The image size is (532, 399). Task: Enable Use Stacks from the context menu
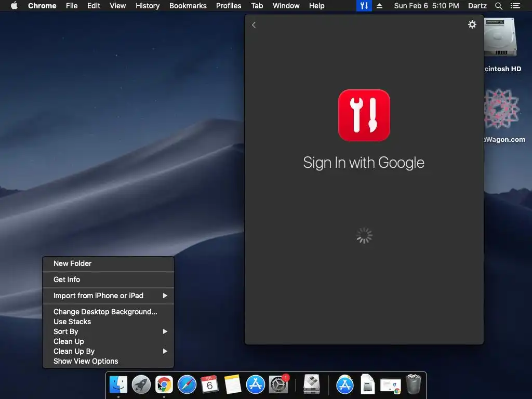click(x=108, y=322)
